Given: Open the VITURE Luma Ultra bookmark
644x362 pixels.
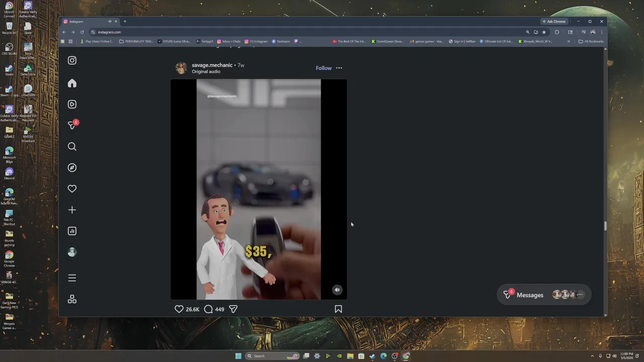Looking at the screenshot, I should (174, 42).
